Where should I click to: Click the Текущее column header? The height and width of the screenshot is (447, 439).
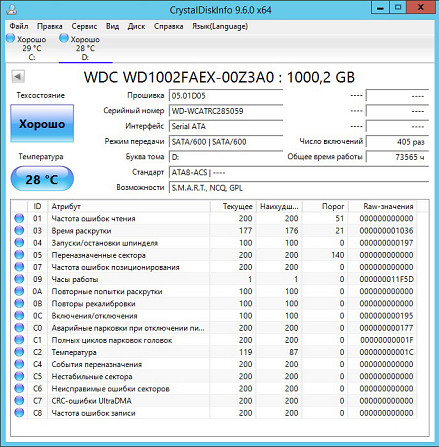233,206
